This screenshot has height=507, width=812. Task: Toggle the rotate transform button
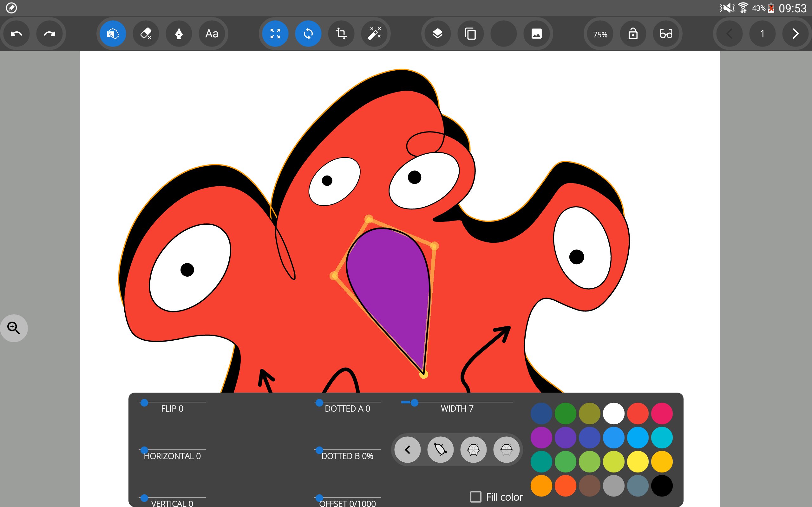308,34
